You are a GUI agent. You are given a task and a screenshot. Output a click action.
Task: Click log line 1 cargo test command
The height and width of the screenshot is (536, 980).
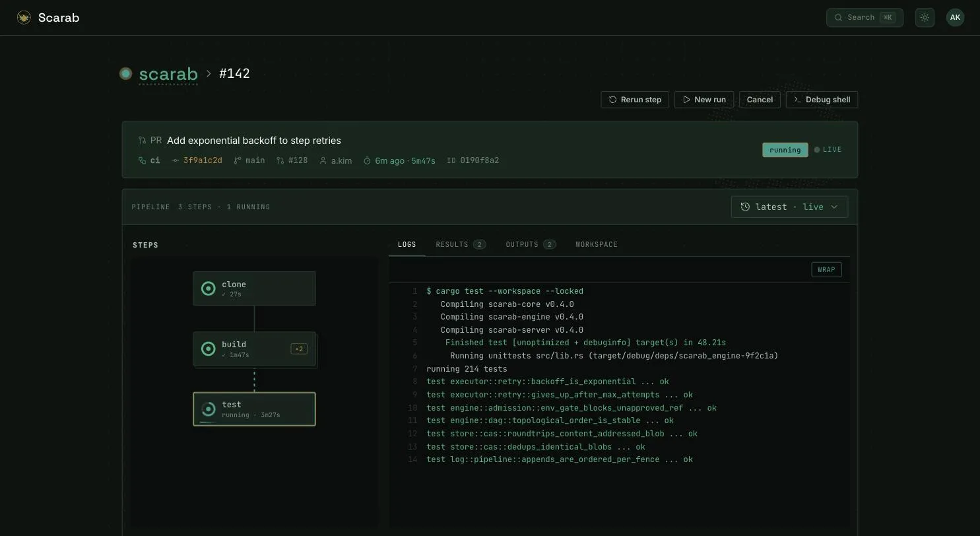(505, 291)
